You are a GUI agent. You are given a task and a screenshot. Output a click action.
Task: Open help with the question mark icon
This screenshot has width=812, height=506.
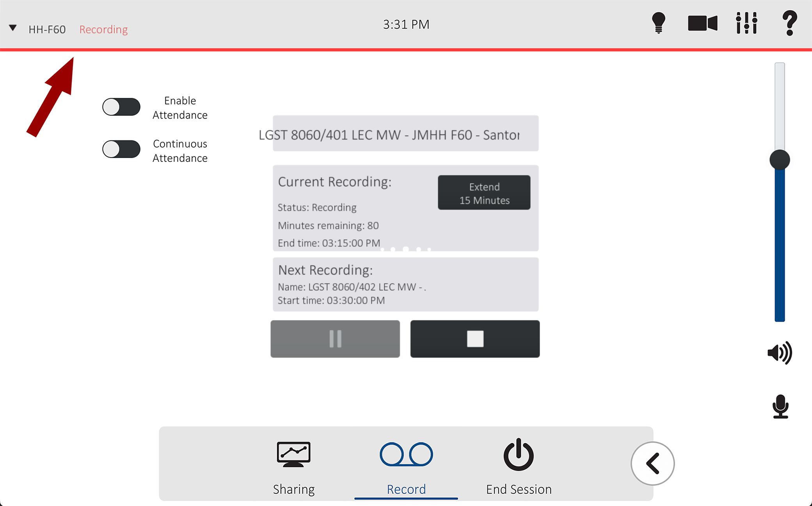click(789, 23)
